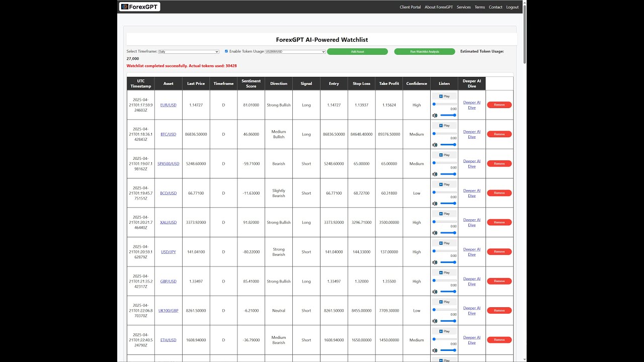Viewport: 644px width, 362px height.
Task: Click the Run Watchlist Analysis button
Action: tap(425, 52)
